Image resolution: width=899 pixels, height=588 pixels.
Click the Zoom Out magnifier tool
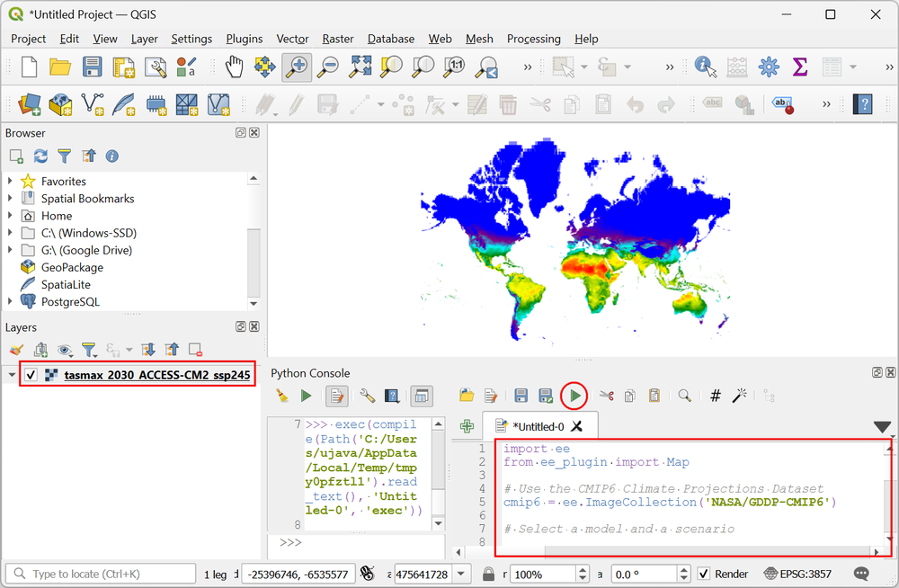coord(328,67)
